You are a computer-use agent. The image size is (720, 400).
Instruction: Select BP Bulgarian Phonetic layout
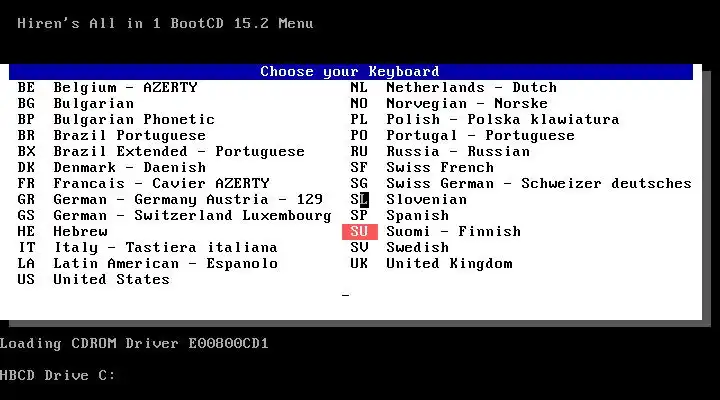pos(116,119)
